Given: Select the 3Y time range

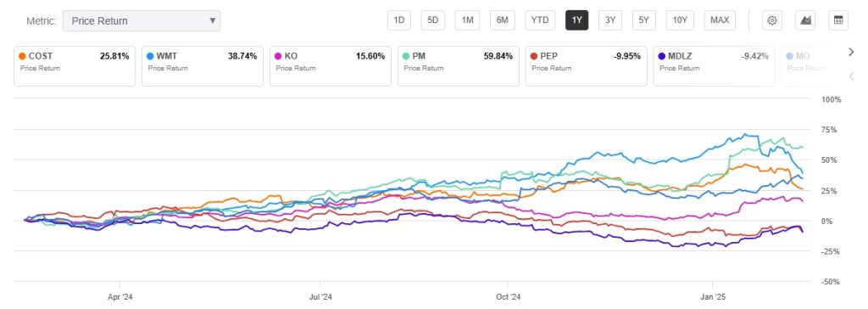Looking at the screenshot, I should [x=610, y=20].
